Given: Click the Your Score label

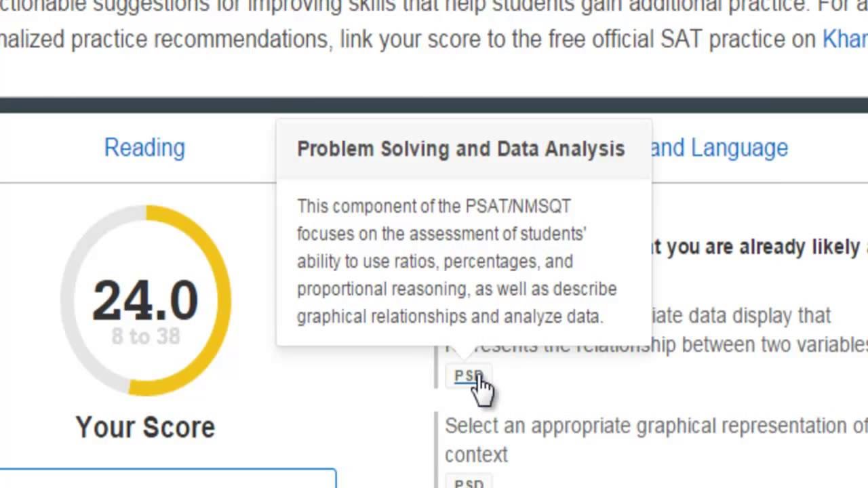Looking at the screenshot, I should click(x=145, y=427).
